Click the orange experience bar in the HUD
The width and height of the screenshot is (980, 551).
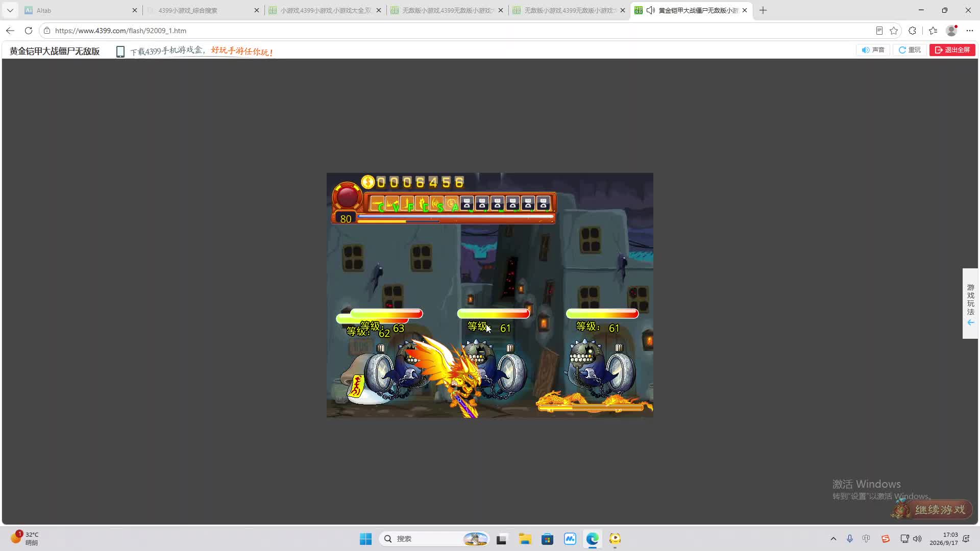[x=398, y=221]
